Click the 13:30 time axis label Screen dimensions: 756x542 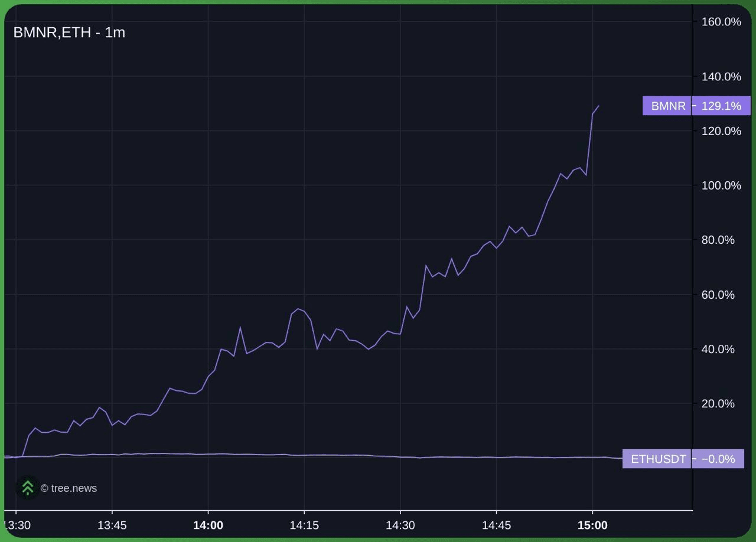click(x=17, y=525)
